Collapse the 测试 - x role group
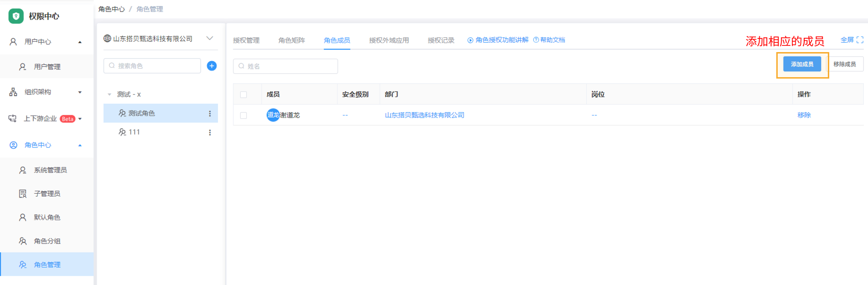Screen dimensions: 868x285 (110, 95)
